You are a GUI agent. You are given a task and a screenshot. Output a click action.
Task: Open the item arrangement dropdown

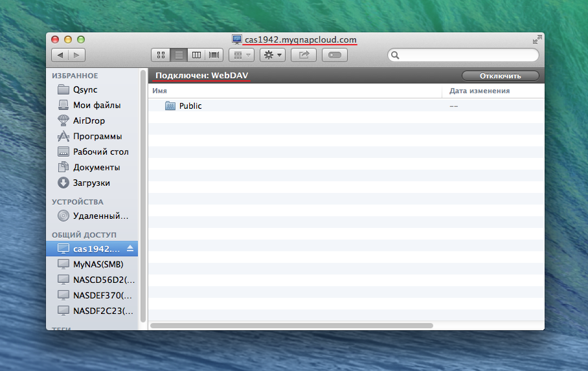[242, 55]
